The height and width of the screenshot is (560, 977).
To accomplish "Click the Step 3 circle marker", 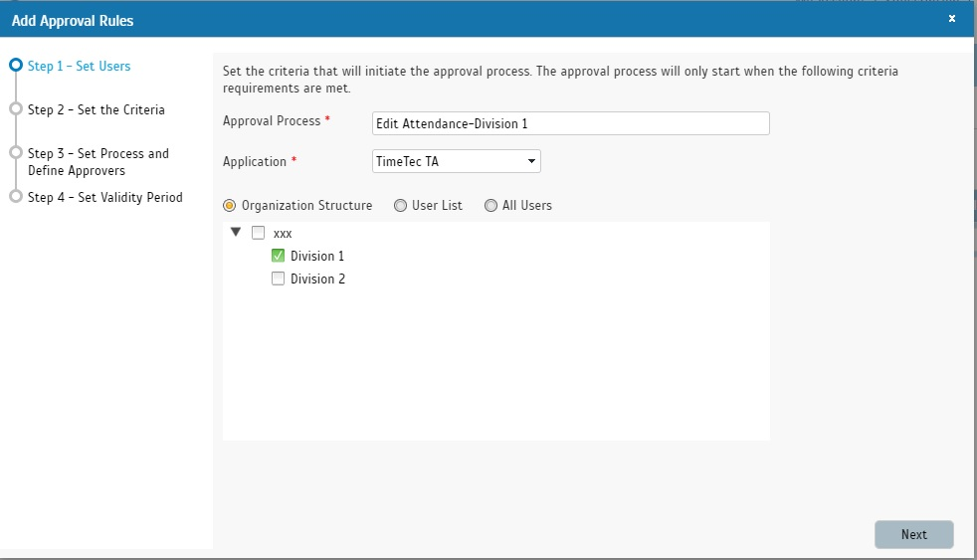I will [x=15, y=153].
